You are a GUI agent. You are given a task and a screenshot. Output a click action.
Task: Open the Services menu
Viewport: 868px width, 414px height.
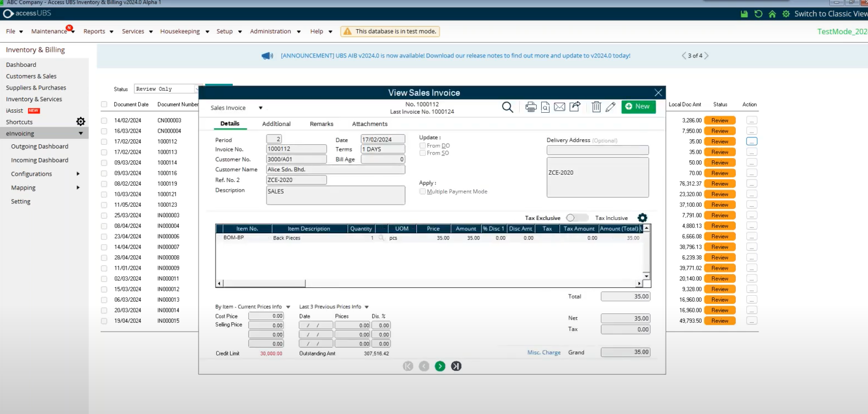click(x=137, y=32)
